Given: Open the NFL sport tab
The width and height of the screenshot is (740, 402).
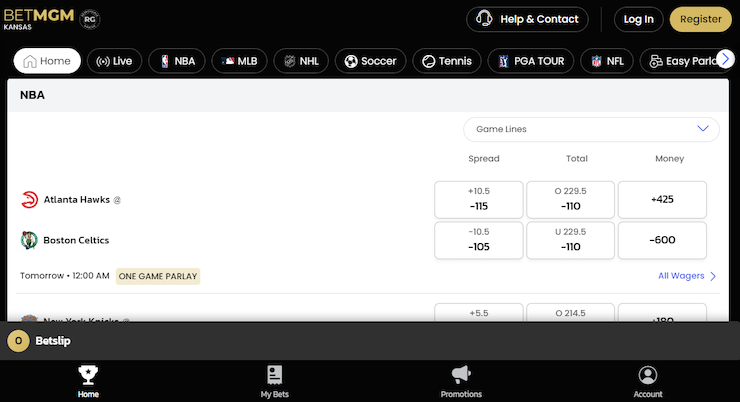Looking at the screenshot, I should (607, 61).
